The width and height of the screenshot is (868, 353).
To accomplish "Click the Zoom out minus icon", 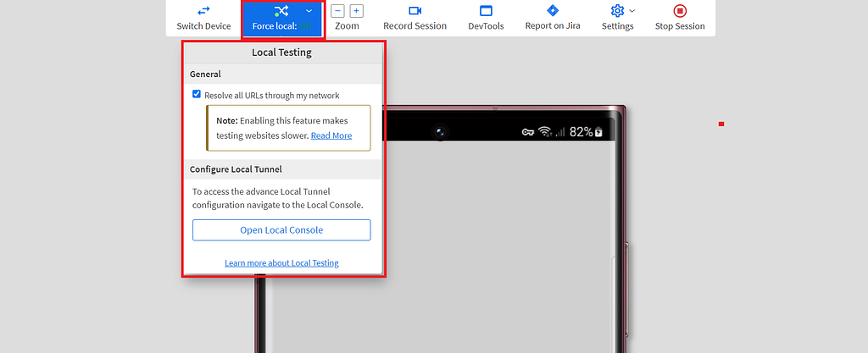I will (x=337, y=10).
